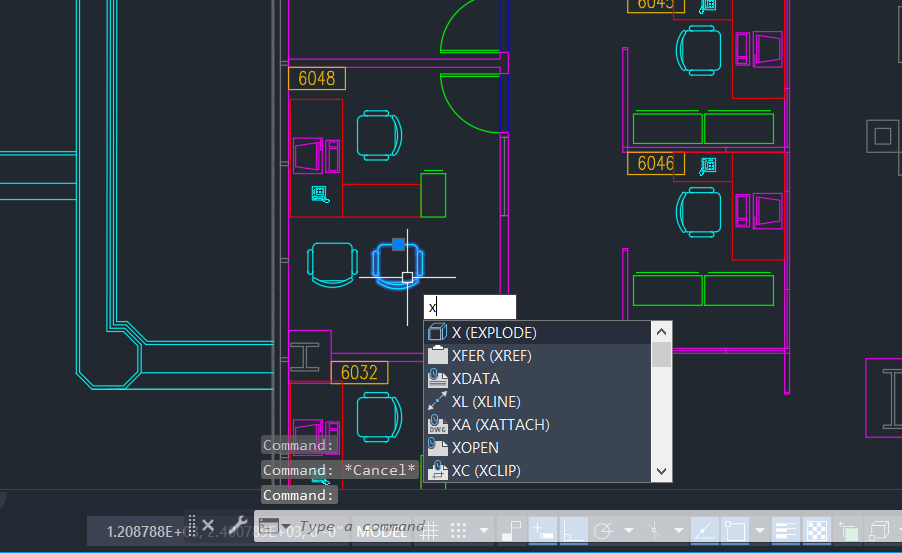Choose XL (XLINE) in the autocomplete list

[x=486, y=402]
